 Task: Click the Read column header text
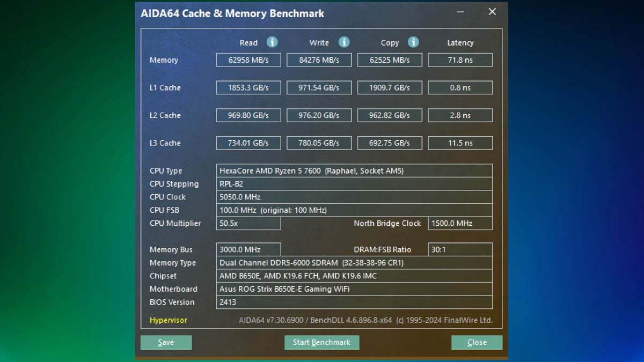click(248, 42)
